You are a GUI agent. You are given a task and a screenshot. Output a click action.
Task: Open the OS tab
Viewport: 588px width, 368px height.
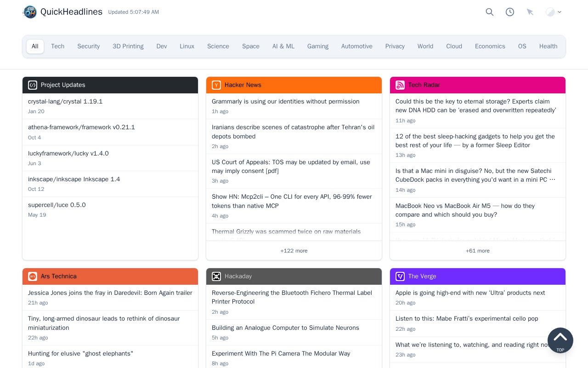pos(522,46)
